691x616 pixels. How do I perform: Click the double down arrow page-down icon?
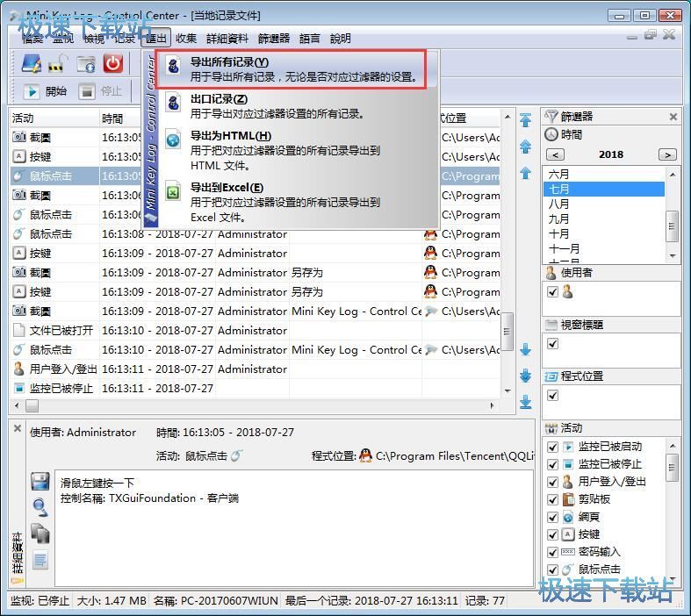(x=525, y=376)
